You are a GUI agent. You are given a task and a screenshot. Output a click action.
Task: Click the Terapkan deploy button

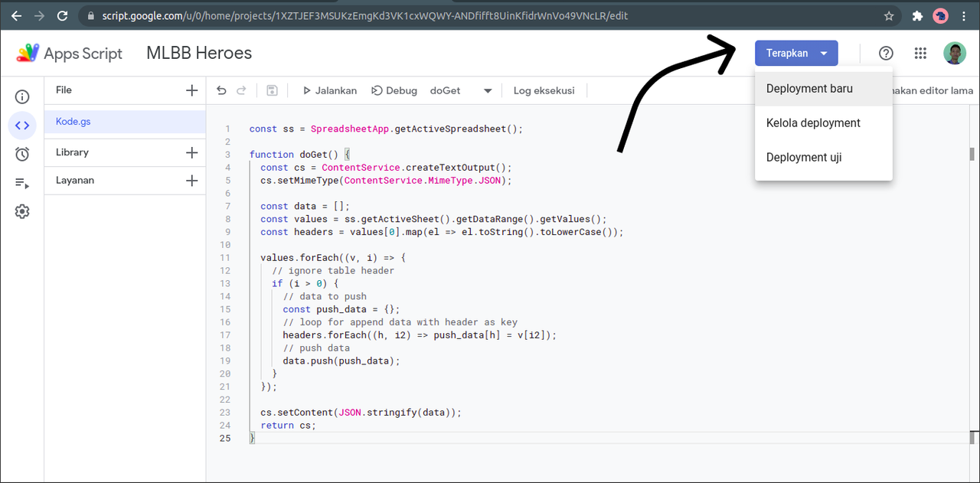click(796, 53)
